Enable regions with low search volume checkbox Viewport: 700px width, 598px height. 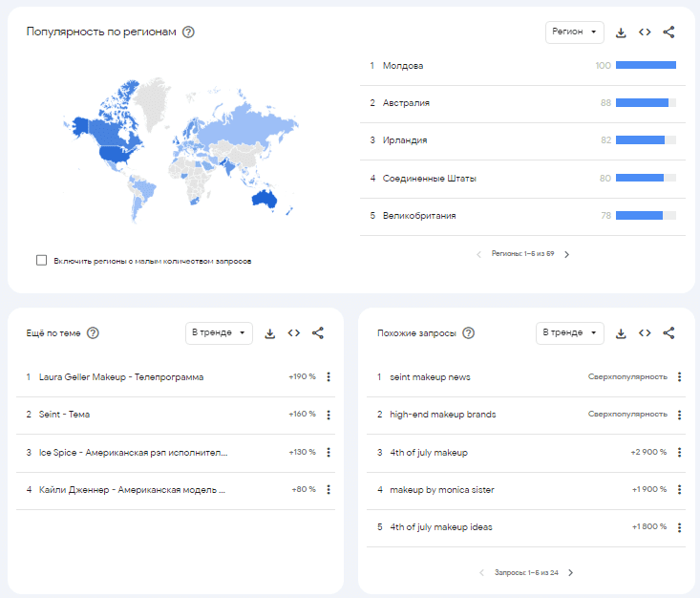41,261
